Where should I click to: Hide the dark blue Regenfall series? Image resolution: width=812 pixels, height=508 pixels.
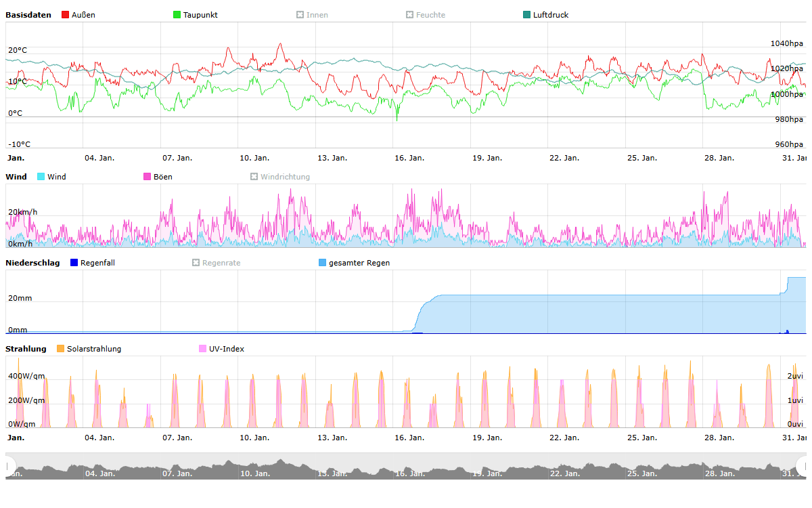coord(74,263)
